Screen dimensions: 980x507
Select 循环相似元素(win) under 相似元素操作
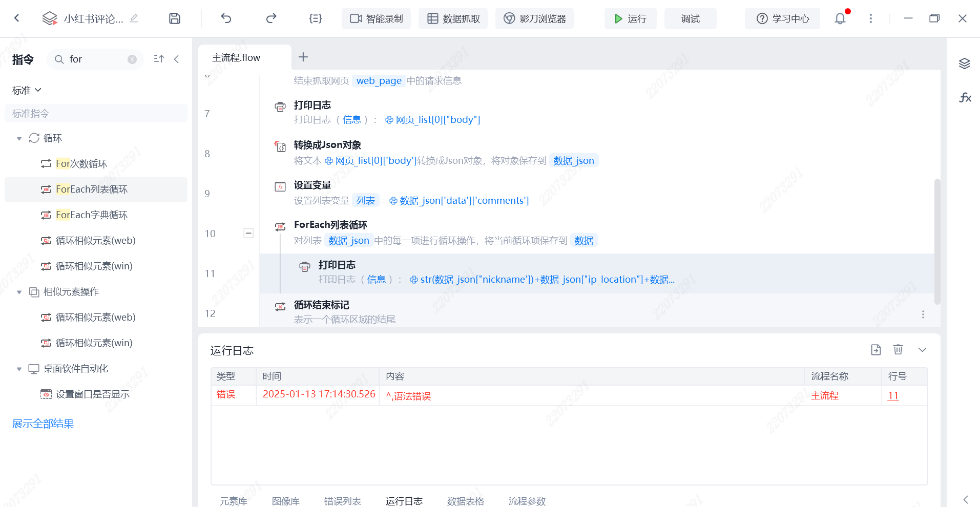tap(96, 343)
